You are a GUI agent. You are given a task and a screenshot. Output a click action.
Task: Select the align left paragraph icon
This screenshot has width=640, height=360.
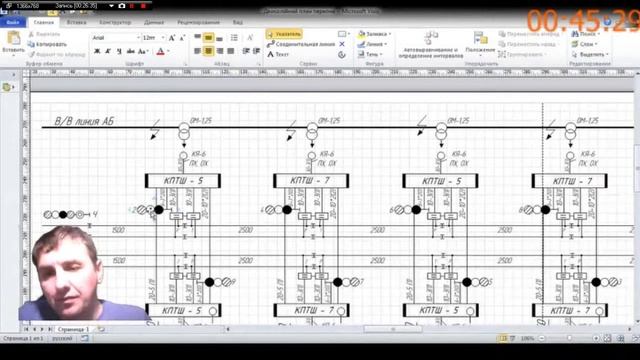(198, 51)
